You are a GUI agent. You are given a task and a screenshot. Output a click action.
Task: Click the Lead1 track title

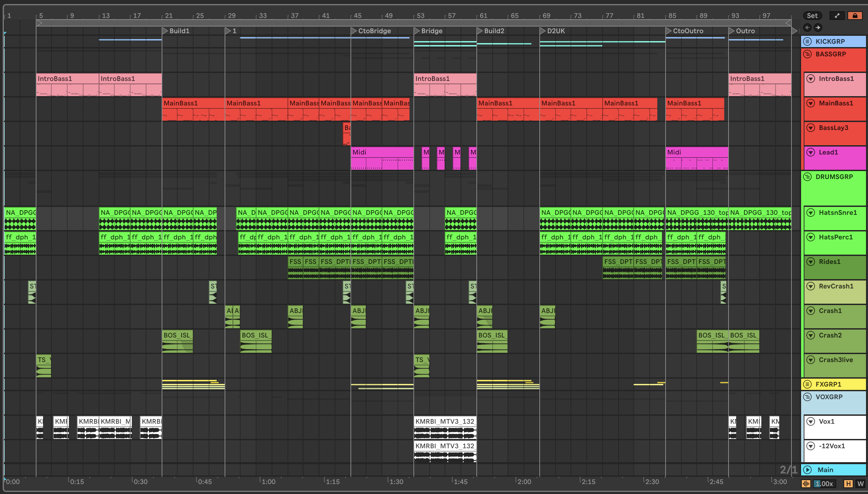click(x=828, y=152)
